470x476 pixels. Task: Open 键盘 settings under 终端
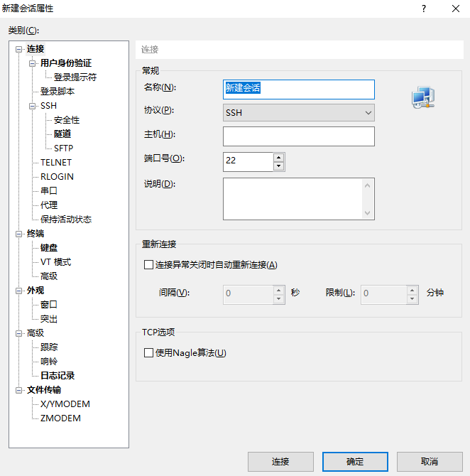[x=49, y=248]
